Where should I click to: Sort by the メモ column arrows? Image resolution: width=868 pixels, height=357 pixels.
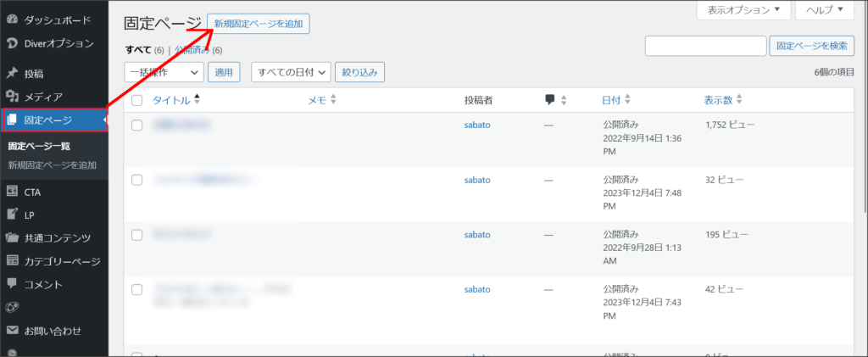tap(332, 100)
